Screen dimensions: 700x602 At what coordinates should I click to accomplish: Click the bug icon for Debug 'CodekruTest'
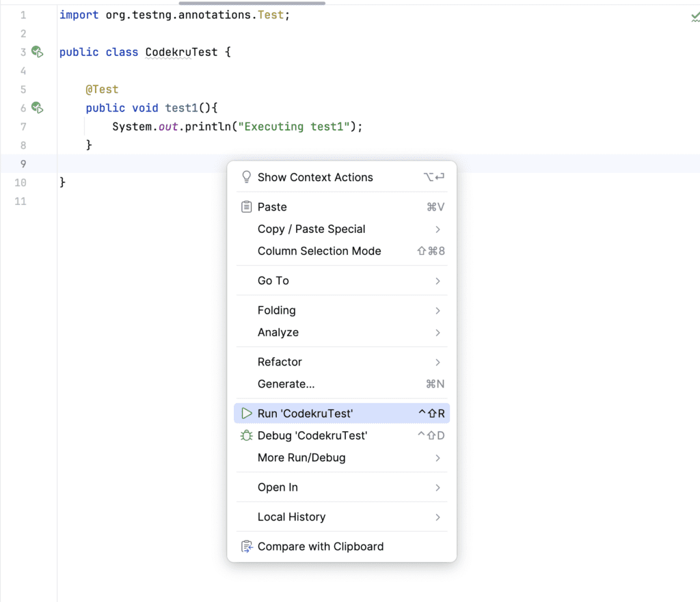246,435
